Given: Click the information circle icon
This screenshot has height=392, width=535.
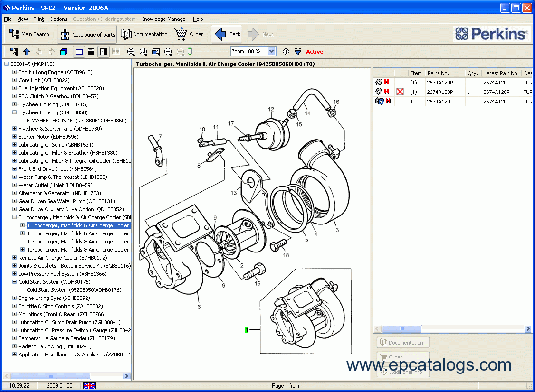Looking at the screenshot, I should point(286,51).
